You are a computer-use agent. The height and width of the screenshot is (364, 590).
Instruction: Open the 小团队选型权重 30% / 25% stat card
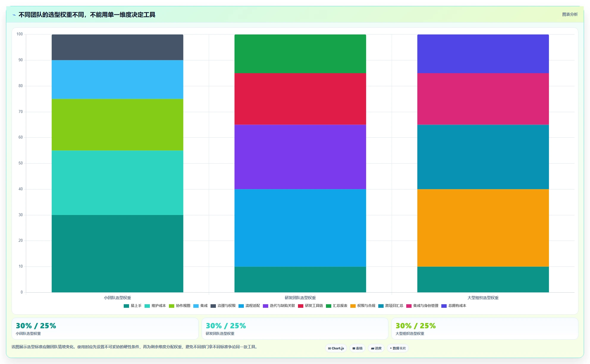pos(105,329)
